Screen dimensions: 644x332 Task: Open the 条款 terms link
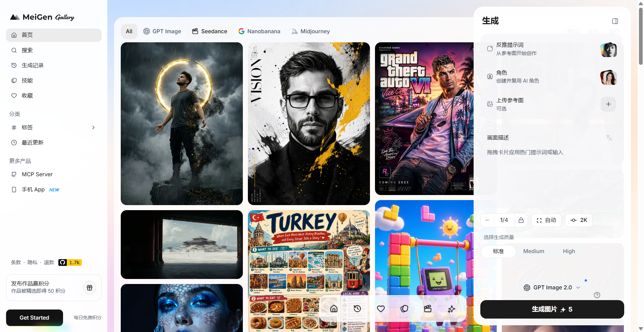tap(16, 263)
